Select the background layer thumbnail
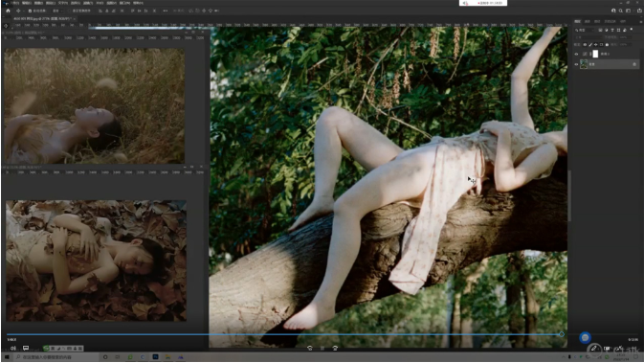Screen dimensions: 644x363 (584, 64)
